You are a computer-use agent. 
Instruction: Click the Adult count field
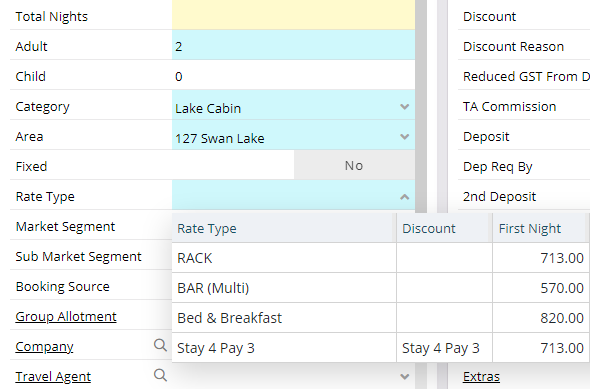pos(293,45)
